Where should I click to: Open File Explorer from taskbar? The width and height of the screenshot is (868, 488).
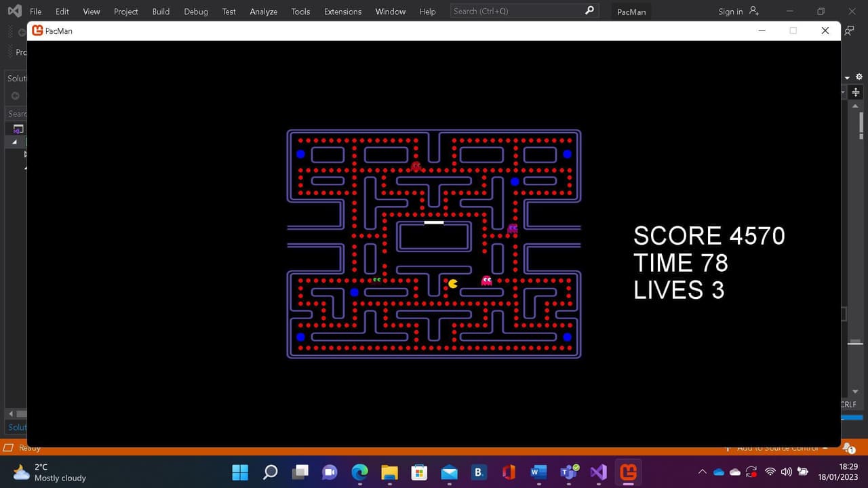(389, 472)
